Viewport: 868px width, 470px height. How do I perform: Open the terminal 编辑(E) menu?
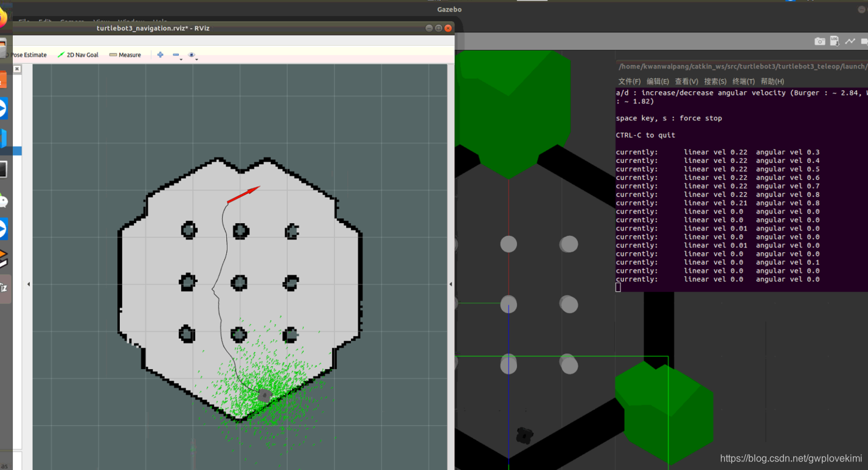[x=658, y=81]
